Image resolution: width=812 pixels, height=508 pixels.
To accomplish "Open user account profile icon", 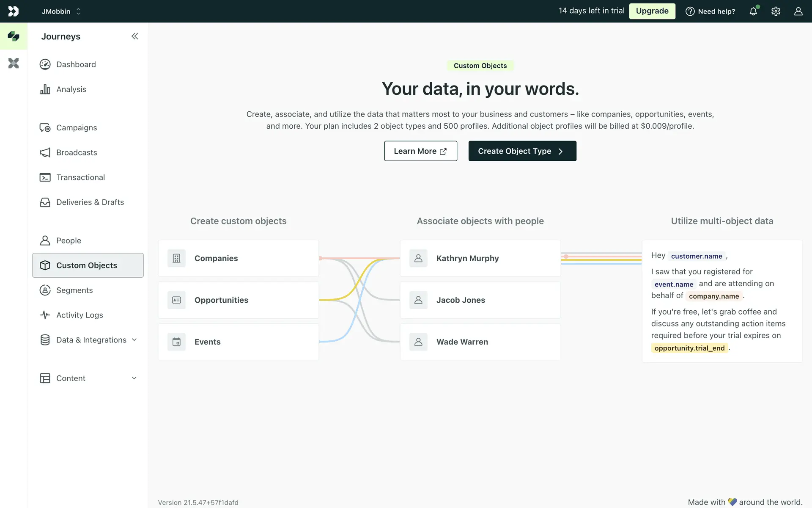I will [x=798, y=11].
